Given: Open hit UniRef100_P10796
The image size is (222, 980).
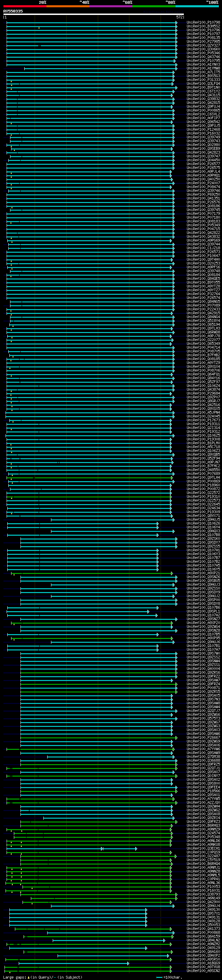Looking at the screenshot, I should point(203,30).
